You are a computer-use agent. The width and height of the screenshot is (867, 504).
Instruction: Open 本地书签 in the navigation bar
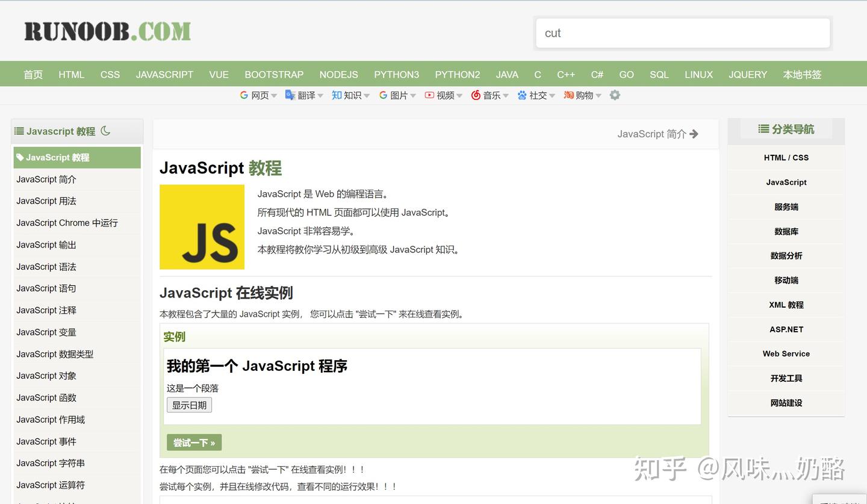(802, 75)
